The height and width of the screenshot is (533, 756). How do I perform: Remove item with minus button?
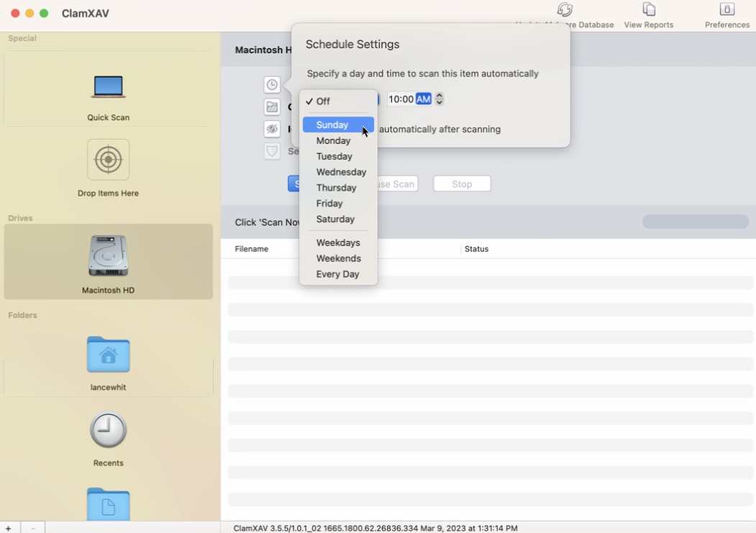pyautogui.click(x=33, y=528)
